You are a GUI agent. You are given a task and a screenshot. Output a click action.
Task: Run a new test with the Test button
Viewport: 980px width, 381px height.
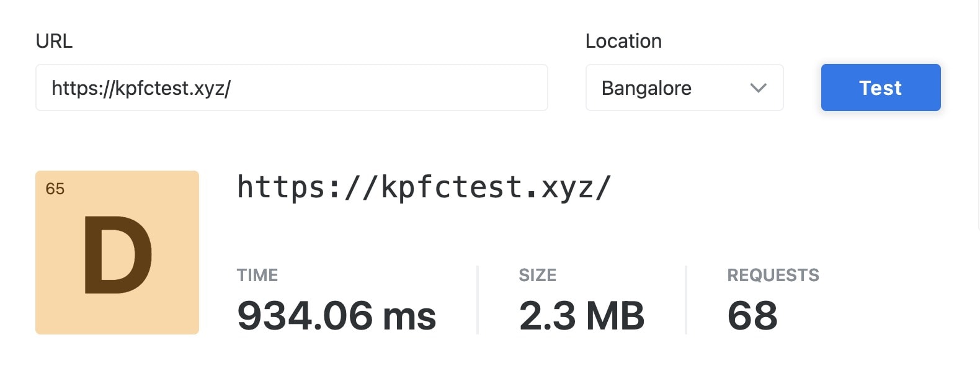880,87
